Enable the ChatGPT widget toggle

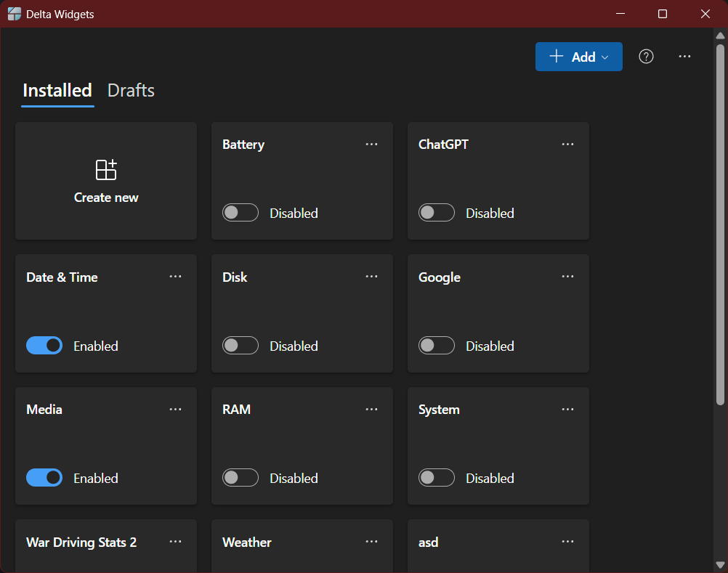tap(437, 213)
